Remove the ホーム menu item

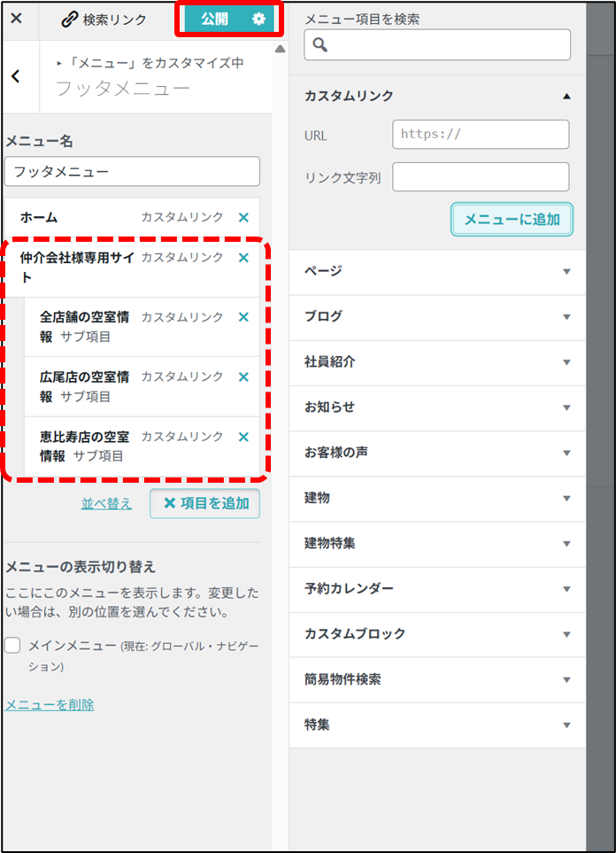point(243,217)
